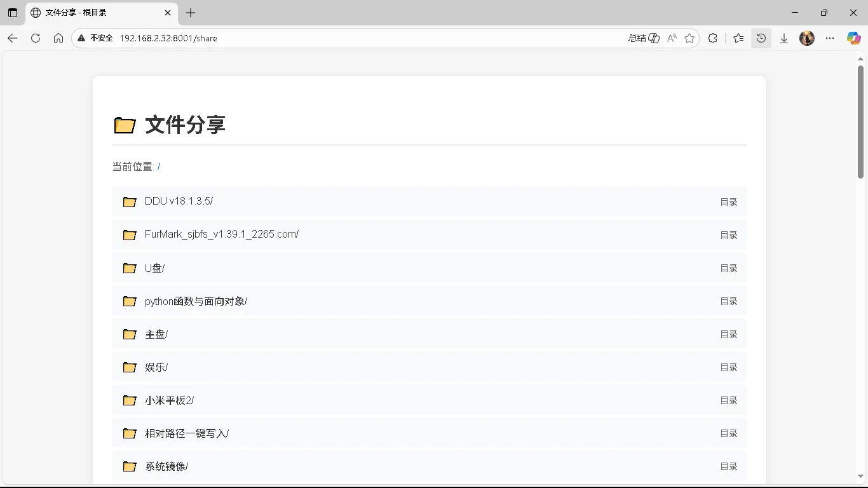Open the browser settings menu (...)

click(830, 38)
